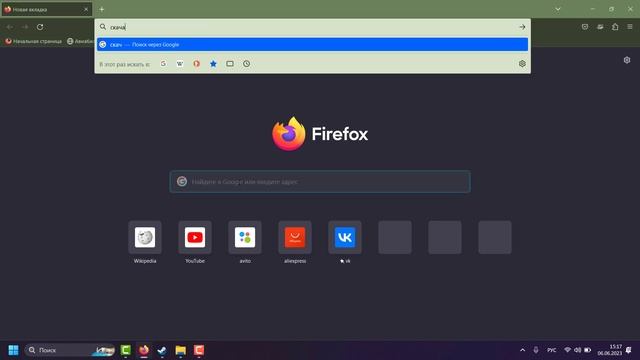Screen dimensions: 640x360
Task: Search in history with the clock icon
Action: tap(247, 64)
